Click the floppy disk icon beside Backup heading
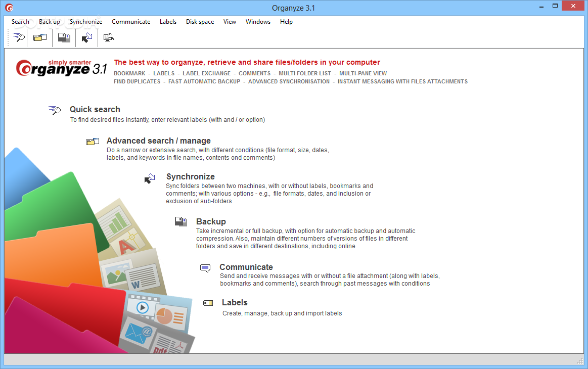Screen dimensions: 588x369 coord(181,221)
